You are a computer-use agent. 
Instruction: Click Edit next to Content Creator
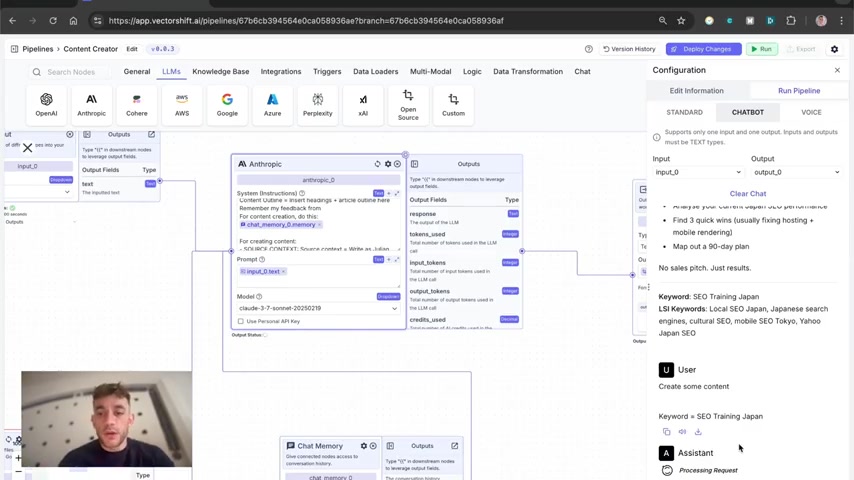tap(132, 49)
